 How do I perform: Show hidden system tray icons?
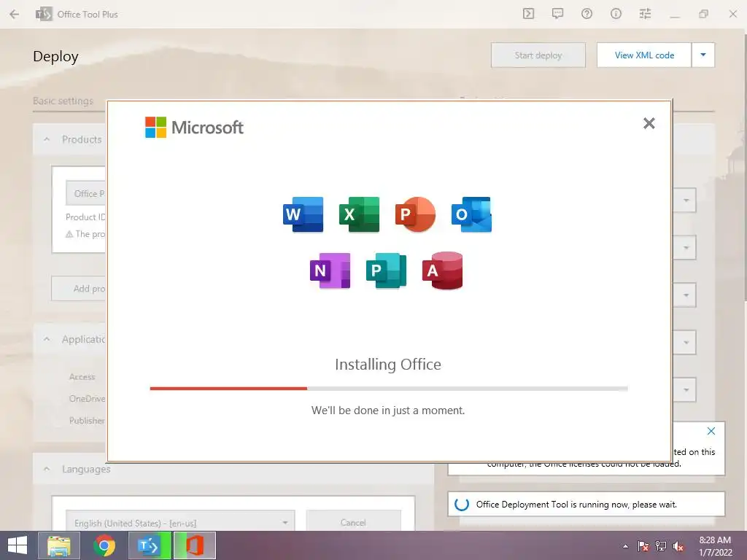[625, 546]
